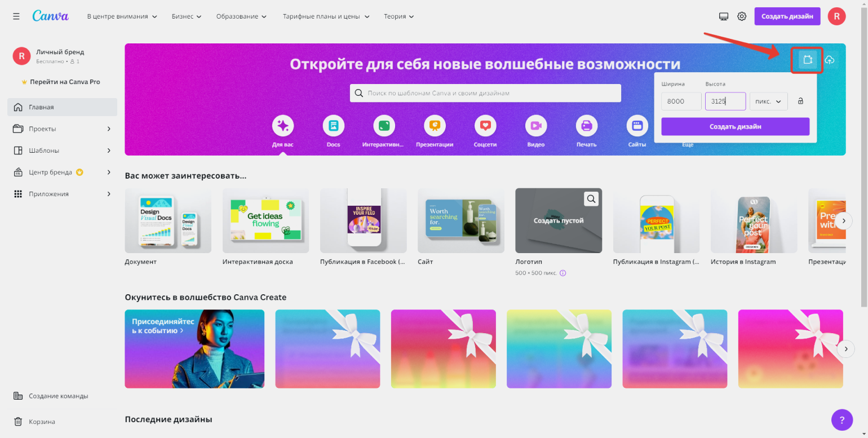Click the top-right Создать дизайн header button

pyautogui.click(x=787, y=16)
